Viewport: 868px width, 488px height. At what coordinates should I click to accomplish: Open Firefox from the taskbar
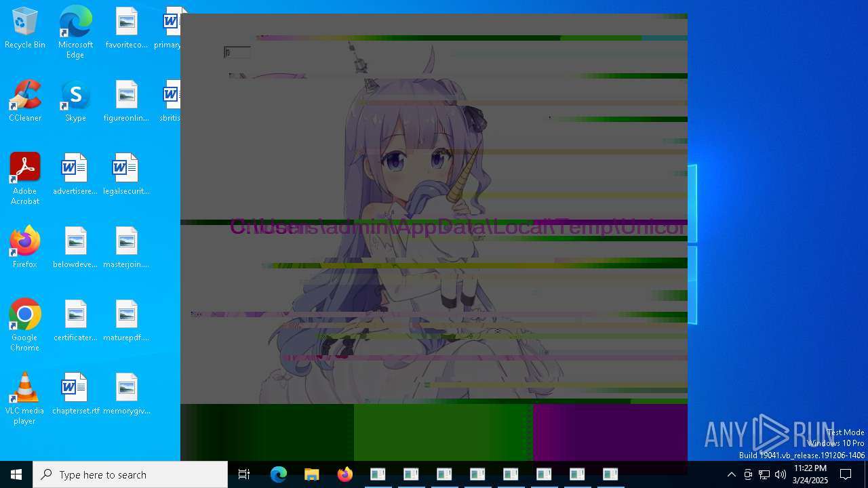coord(345,474)
